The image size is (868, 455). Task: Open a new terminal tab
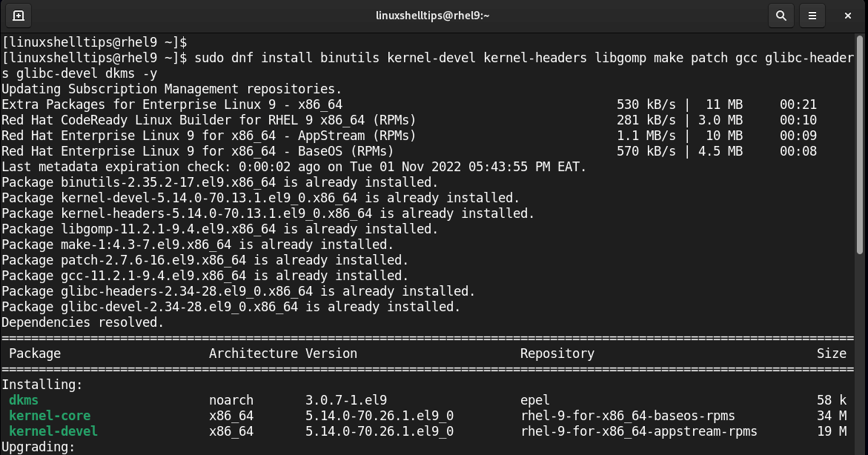point(19,15)
